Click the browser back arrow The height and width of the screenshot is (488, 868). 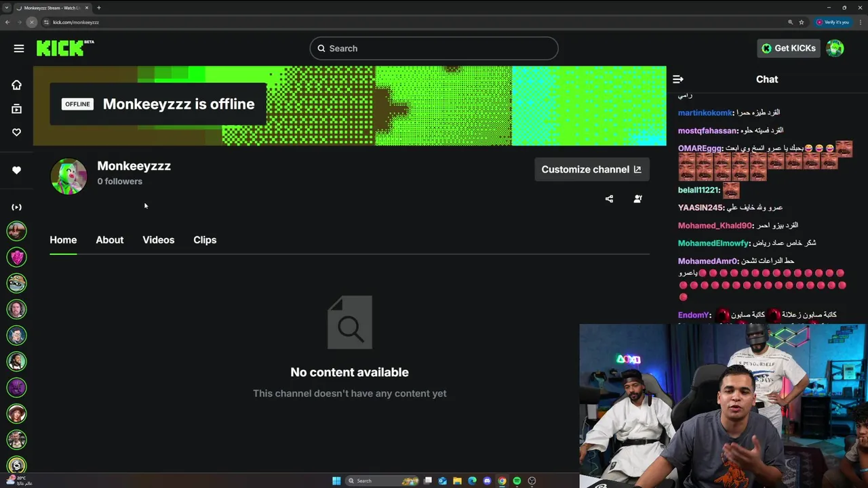[7, 22]
